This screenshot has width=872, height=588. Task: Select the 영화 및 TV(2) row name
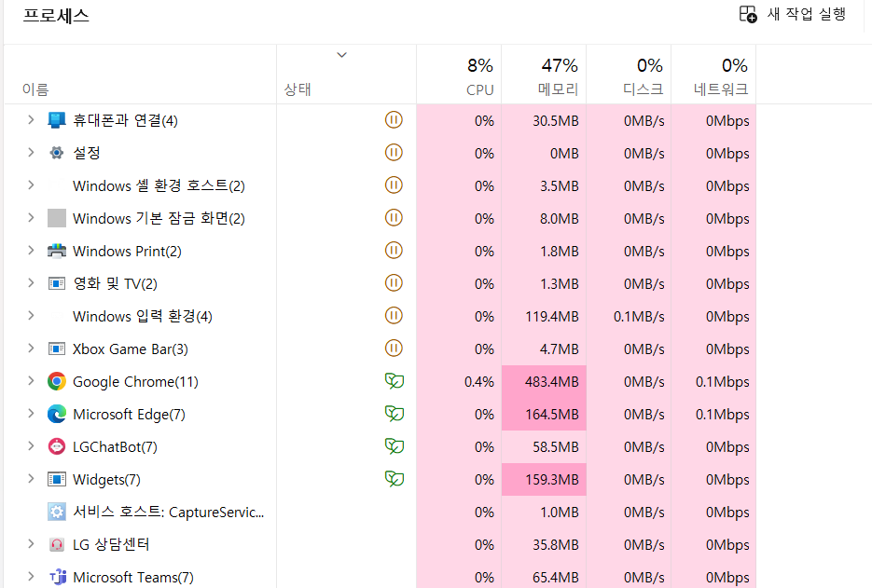click(115, 283)
